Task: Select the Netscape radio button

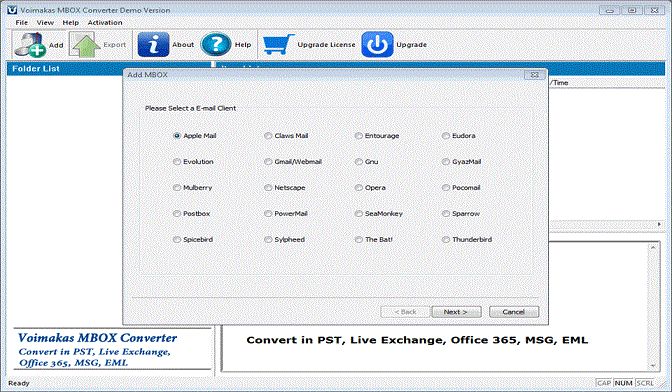Action: [x=268, y=188]
